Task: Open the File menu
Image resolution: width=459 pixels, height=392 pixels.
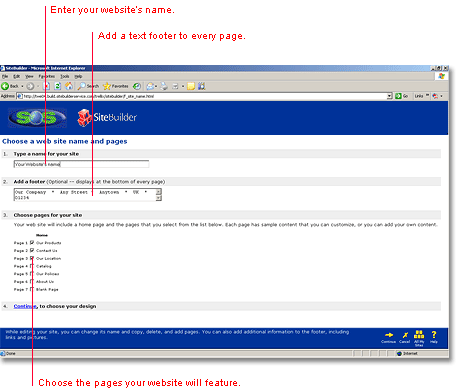Action: [x=5, y=76]
